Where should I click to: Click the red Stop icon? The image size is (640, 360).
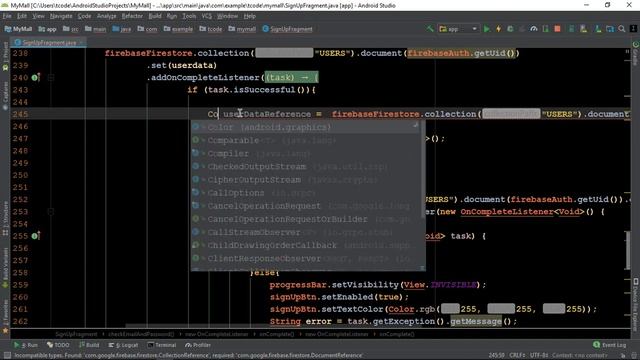(557, 29)
